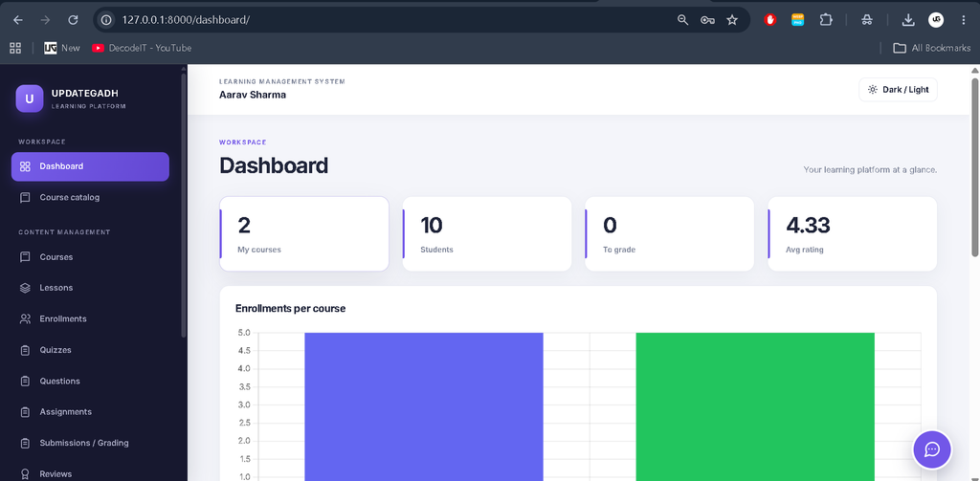Click the Students stat card

click(487, 234)
